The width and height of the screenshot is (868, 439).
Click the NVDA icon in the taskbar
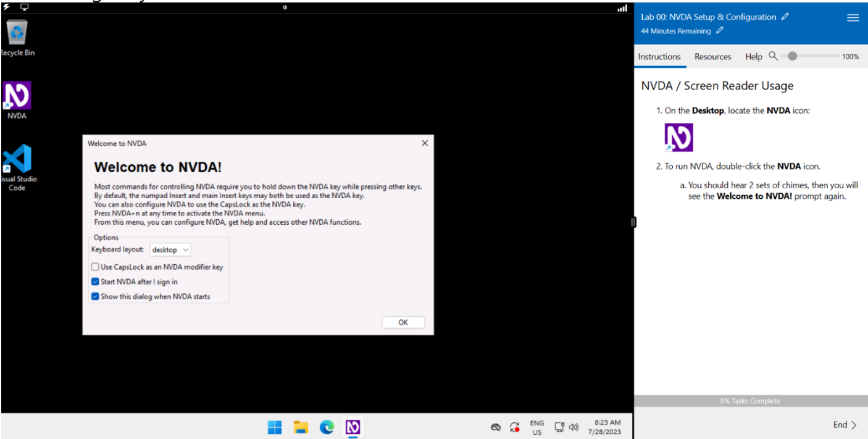pos(353,427)
